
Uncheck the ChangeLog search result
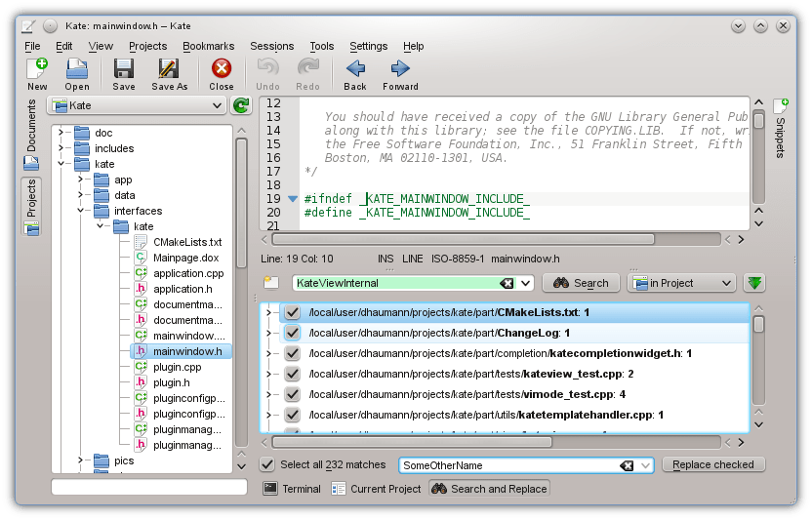(293, 333)
